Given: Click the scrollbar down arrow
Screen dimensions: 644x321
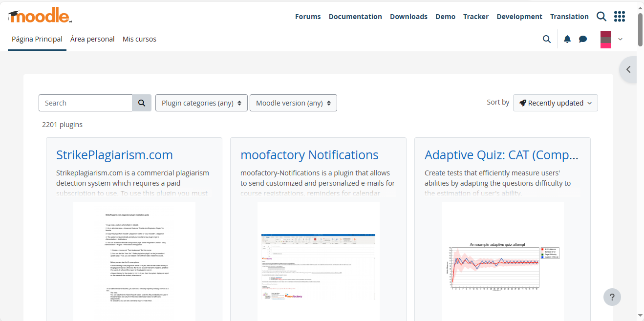Looking at the screenshot, I should (x=640, y=316).
